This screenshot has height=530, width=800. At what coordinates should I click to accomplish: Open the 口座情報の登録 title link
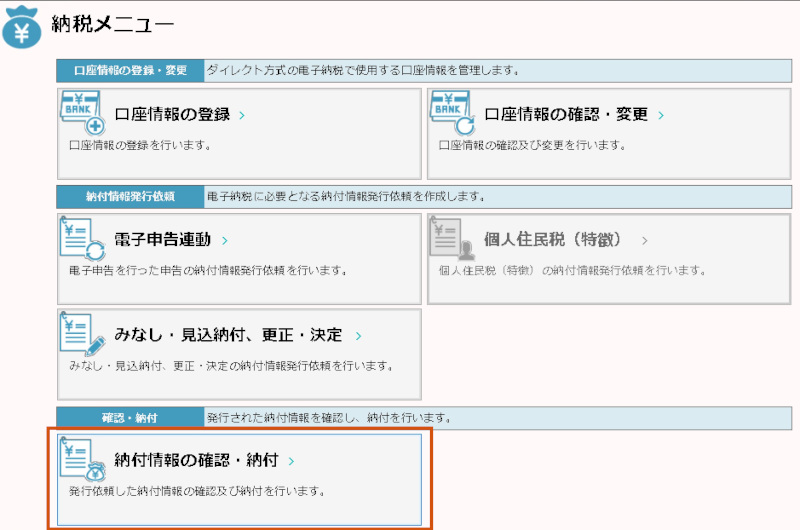tap(172, 115)
